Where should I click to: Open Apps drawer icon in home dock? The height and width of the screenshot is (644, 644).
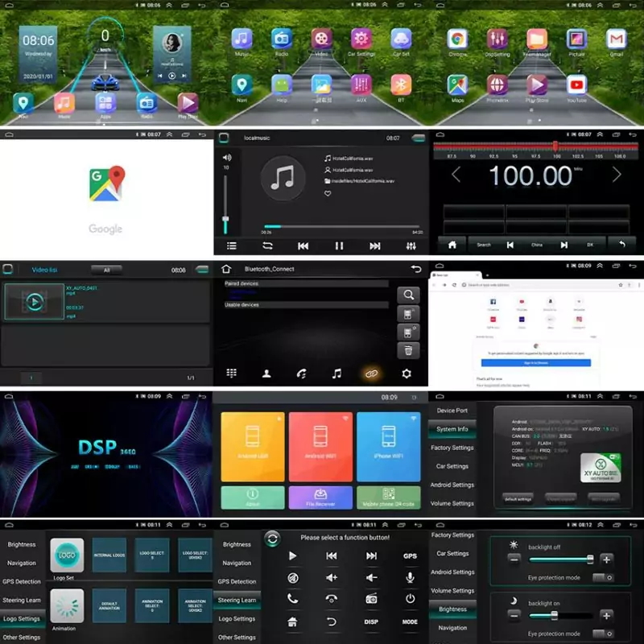[x=105, y=103]
